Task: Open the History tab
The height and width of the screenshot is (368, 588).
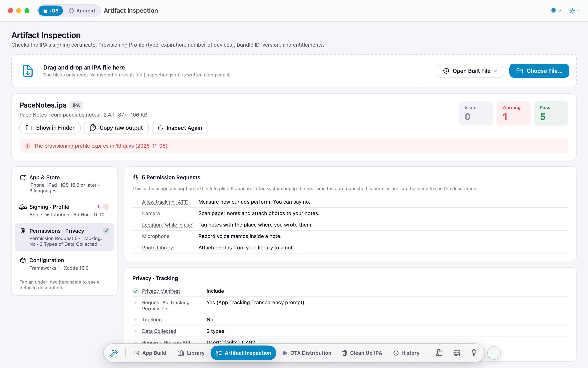Action: [406, 353]
